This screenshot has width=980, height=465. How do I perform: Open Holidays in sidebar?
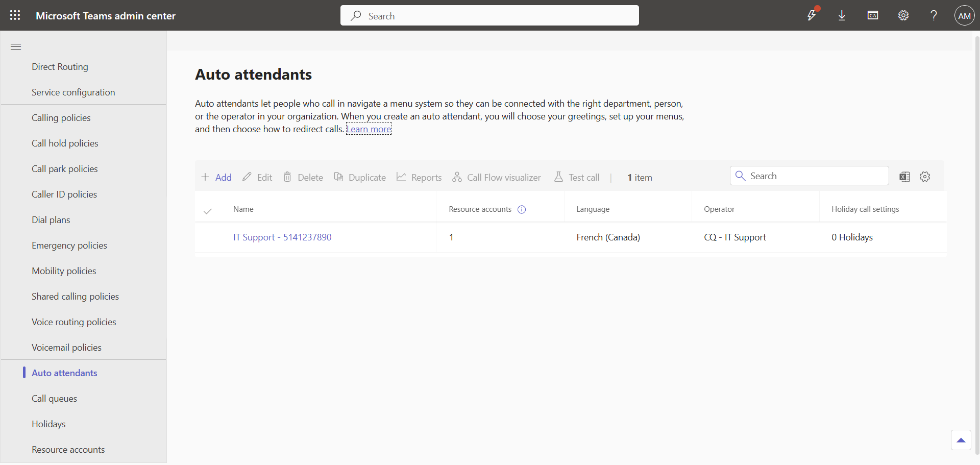pyautogui.click(x=48, y=424)
